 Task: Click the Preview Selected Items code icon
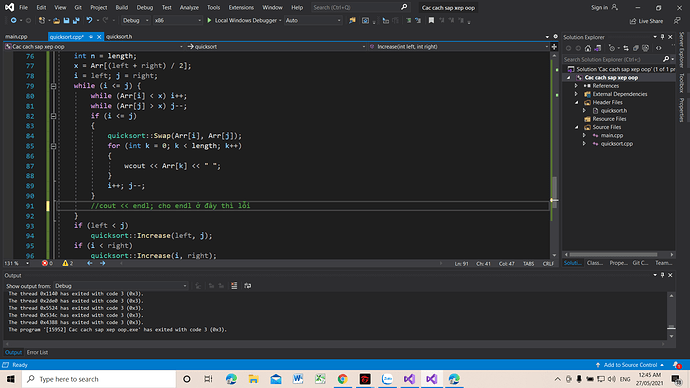pos(659,48)
